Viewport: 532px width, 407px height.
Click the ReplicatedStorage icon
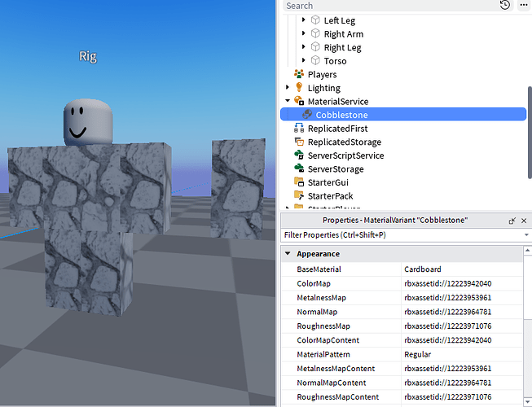pyautogui.click(x=299, y=142)
